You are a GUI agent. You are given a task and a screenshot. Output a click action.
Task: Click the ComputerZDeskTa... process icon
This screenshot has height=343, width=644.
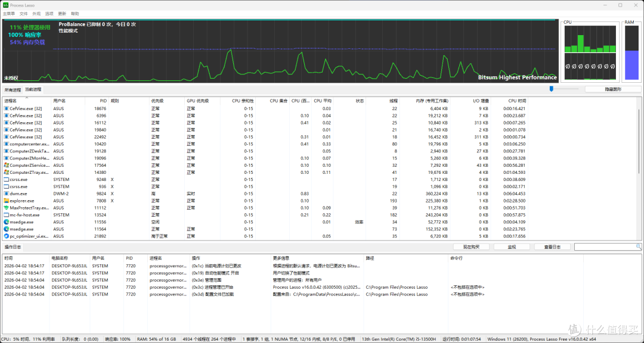tap(6, 151)
